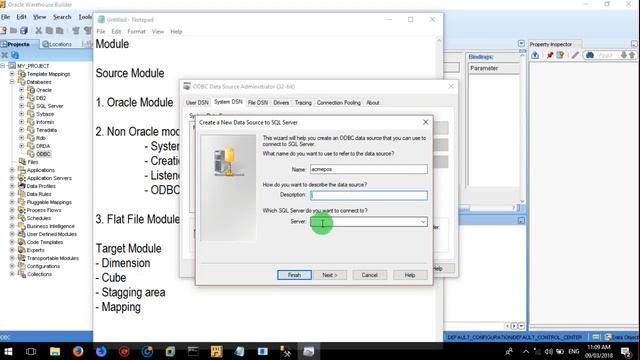Click the refresh icon under Projects tab
This screenshot has width=640, height=360.
click(15, 55)
